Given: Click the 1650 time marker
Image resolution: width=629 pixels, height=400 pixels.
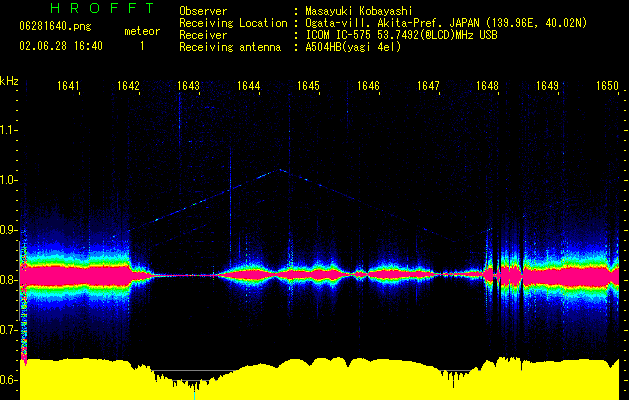Looking at the screenshot, I should click(x=608, y=86).
